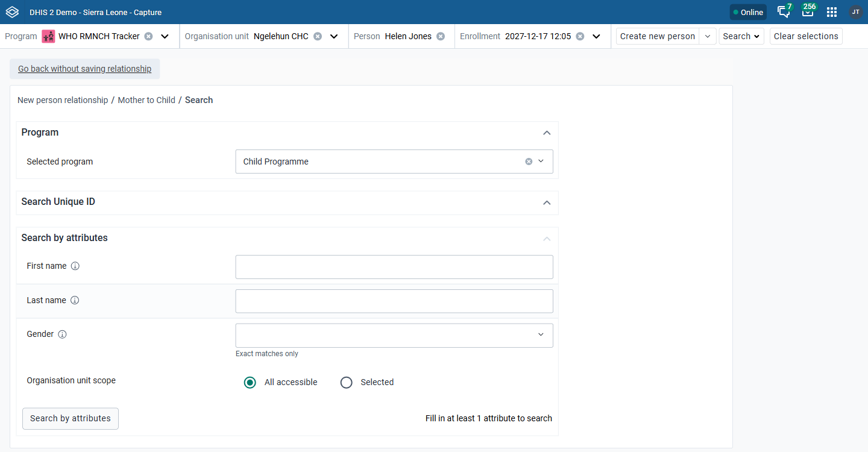This screenshot has height=452, width=868.
Task: Open the messages icon with badge 7
Action: click(x=784, y=11)
